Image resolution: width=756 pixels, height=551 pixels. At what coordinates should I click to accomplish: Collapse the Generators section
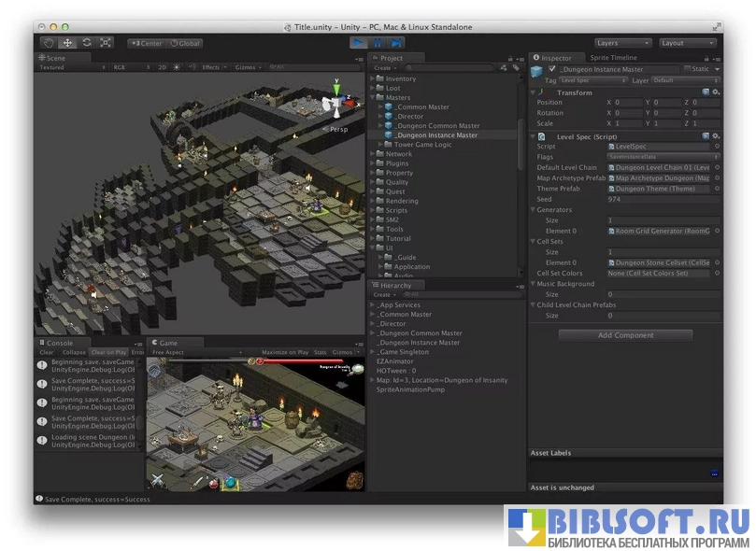tap(533, 210)
